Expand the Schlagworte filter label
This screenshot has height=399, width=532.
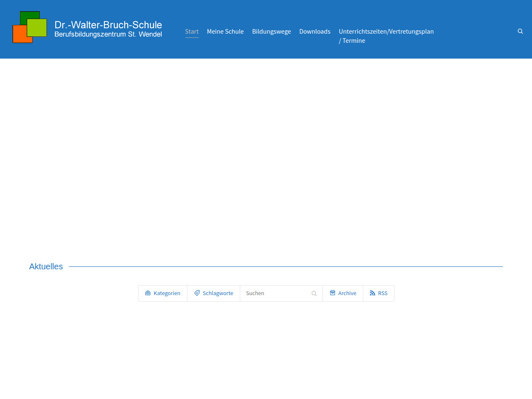point(218,293)
